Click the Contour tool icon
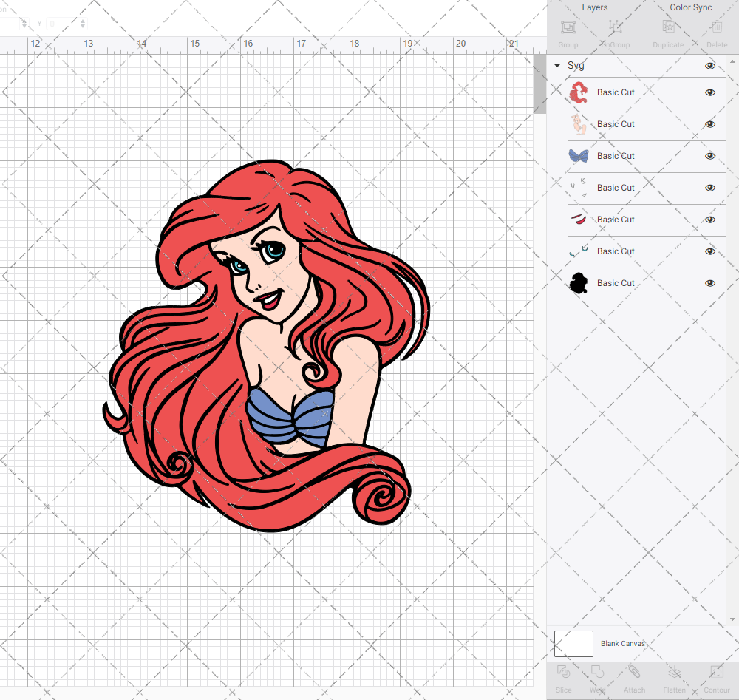The width and height of the screenshot is (739, 700). [717, 672]
